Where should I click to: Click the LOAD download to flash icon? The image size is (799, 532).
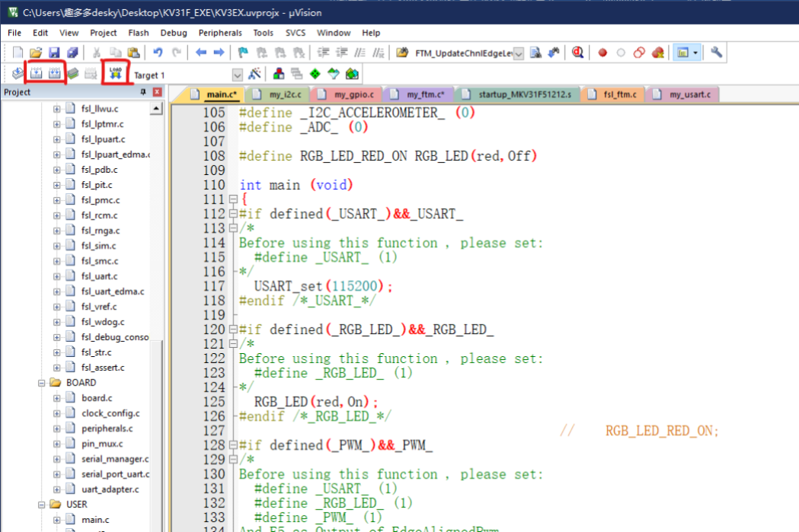115,73
